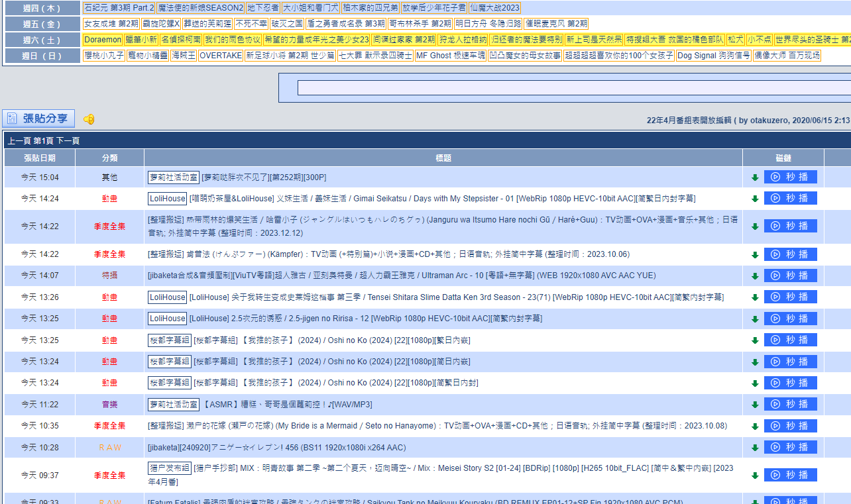Open 女友成堆 第2期 schedule link
The height and width of the screenshot is (504, 851).
click(111, 24)
